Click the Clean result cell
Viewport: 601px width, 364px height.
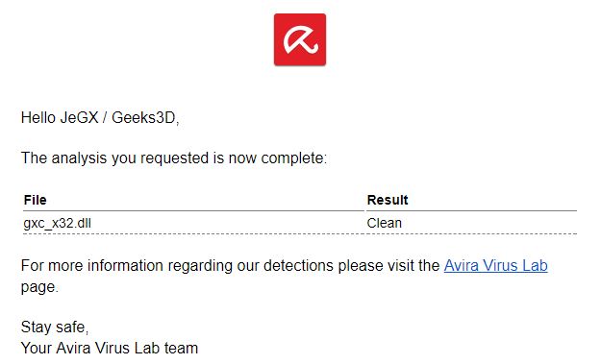coord(384,223)
